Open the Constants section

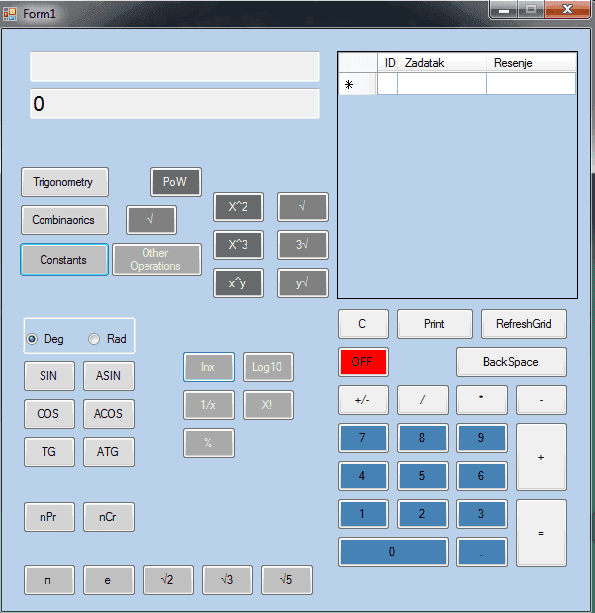tap(65, 260)
